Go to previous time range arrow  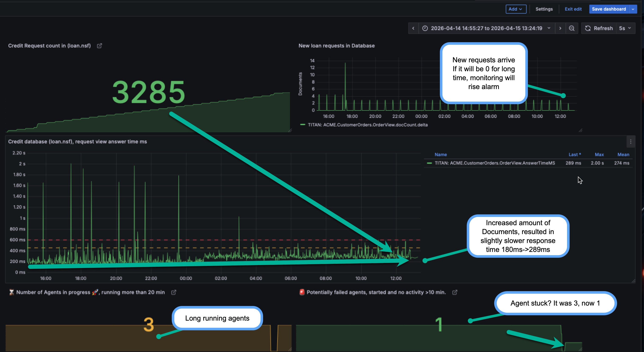click(x=413, y=28)
